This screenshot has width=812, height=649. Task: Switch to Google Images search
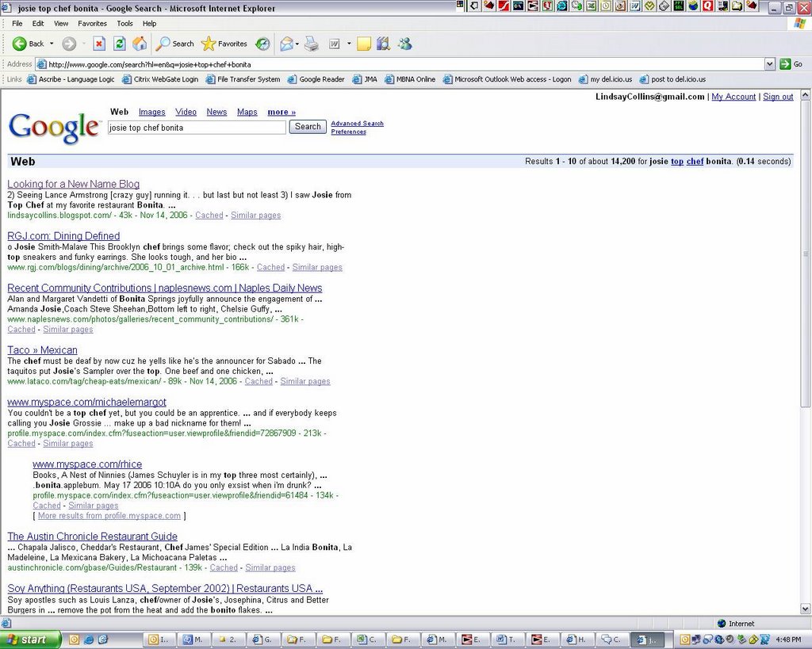[x=151, y=112]
